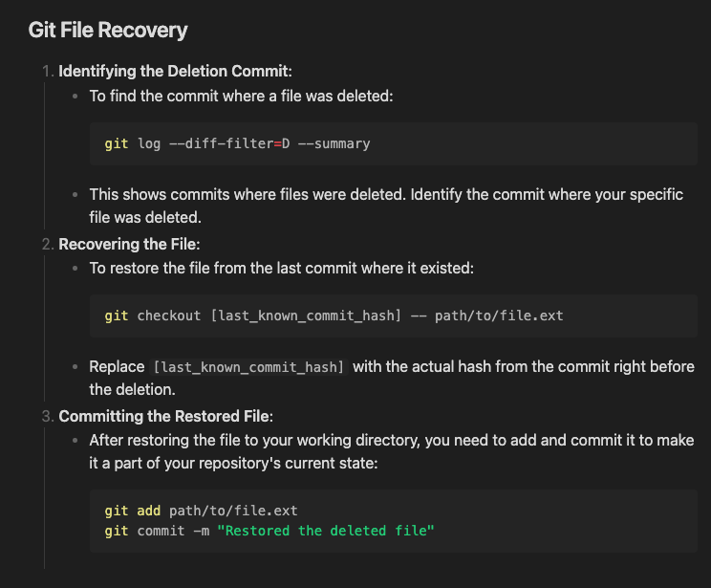This screenshot has height=588, width=711.
Task: Click the green "Restored the deleted file" string
Action: point(326,531)
